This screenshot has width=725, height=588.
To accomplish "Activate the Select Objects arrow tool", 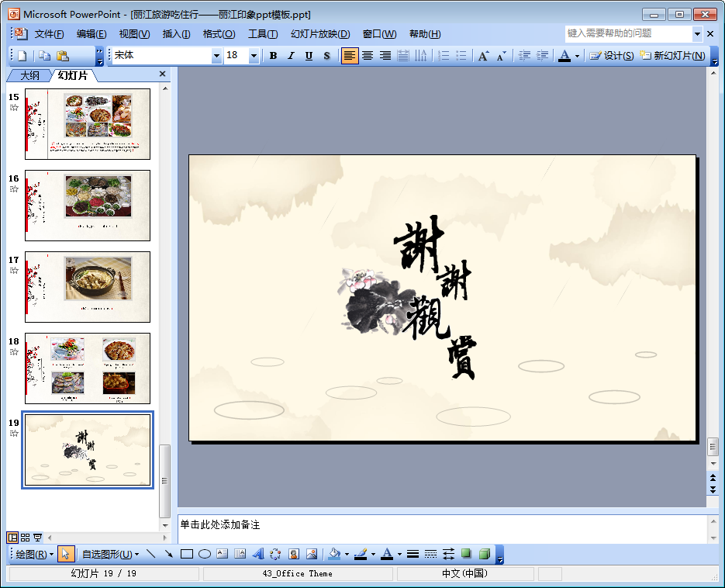I will [66, 554].
